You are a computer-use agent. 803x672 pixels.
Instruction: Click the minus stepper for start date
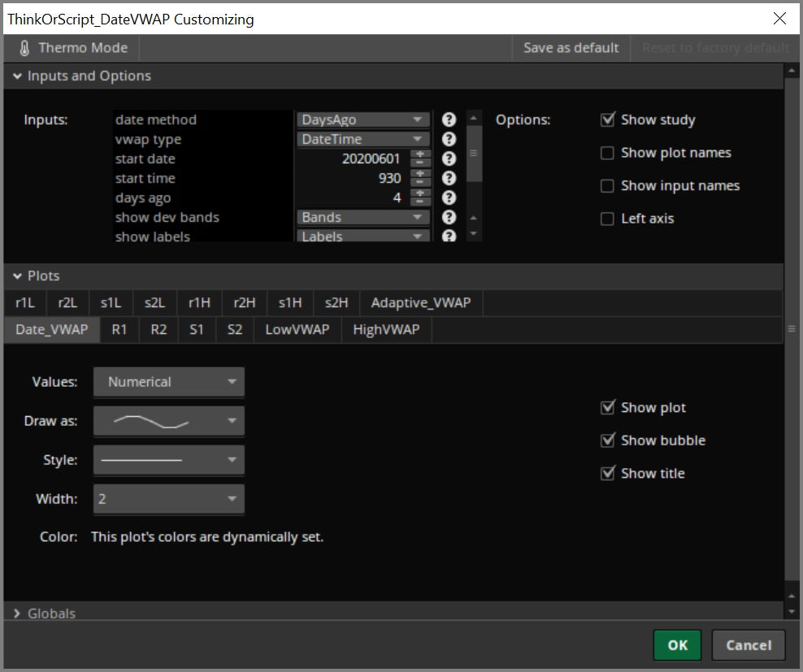click(420, 163)
